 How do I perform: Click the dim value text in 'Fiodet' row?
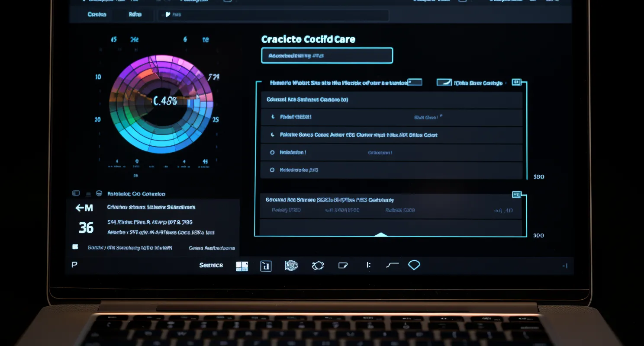coord(428,117)
